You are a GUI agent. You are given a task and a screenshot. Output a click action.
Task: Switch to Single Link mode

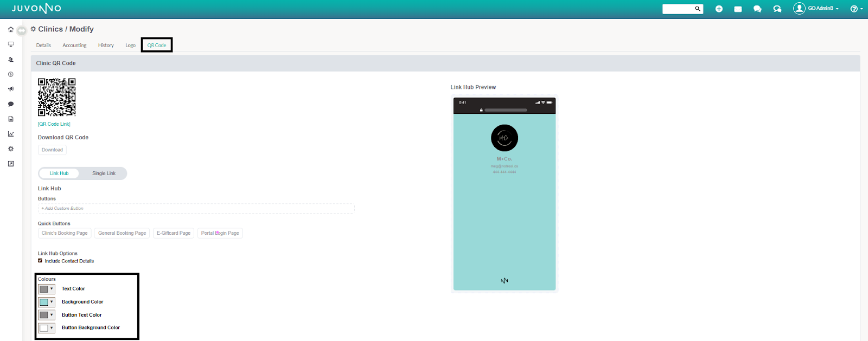pyautogui.click(x=104, y=173)
